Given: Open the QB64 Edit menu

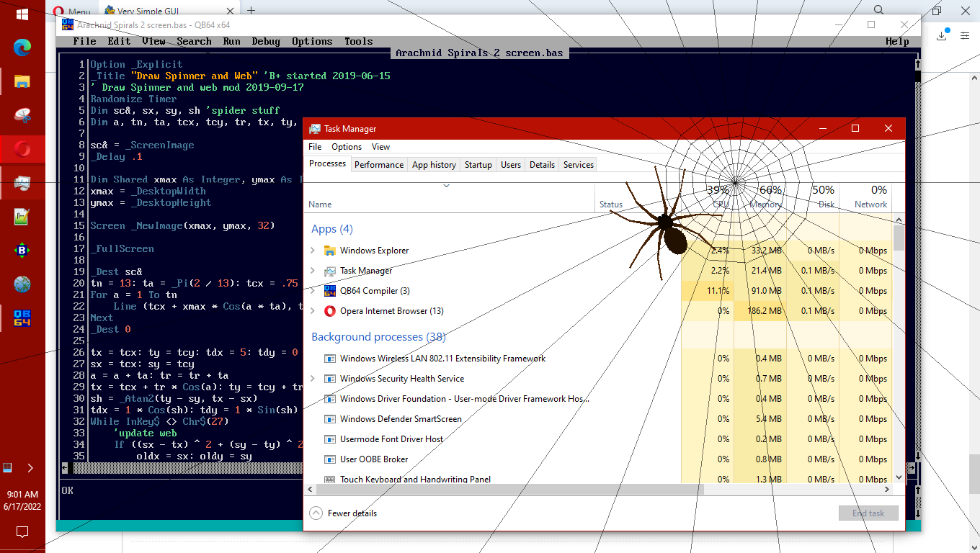Looking at the screenshot, I should (120, 41).
